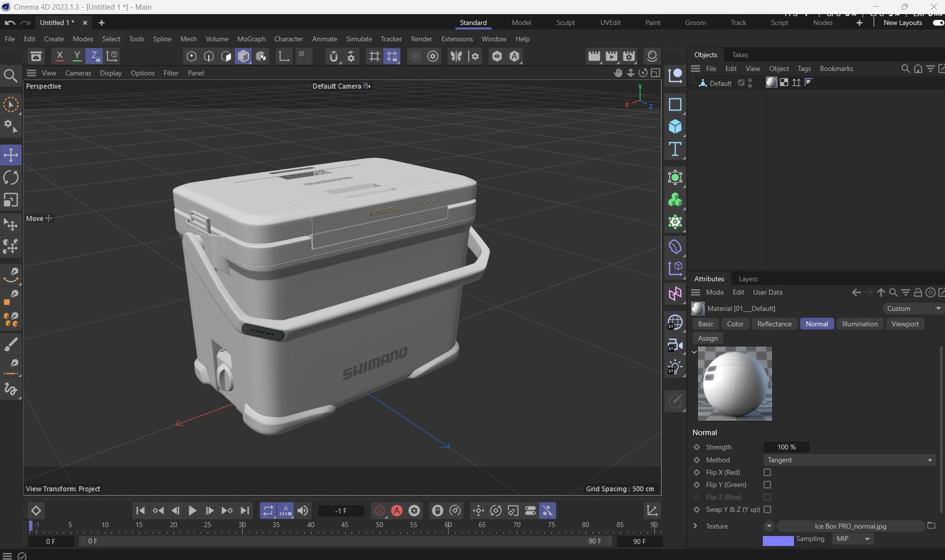Click the material sphere preview thumbnail
Screen dimensions: 945x560
735,384
